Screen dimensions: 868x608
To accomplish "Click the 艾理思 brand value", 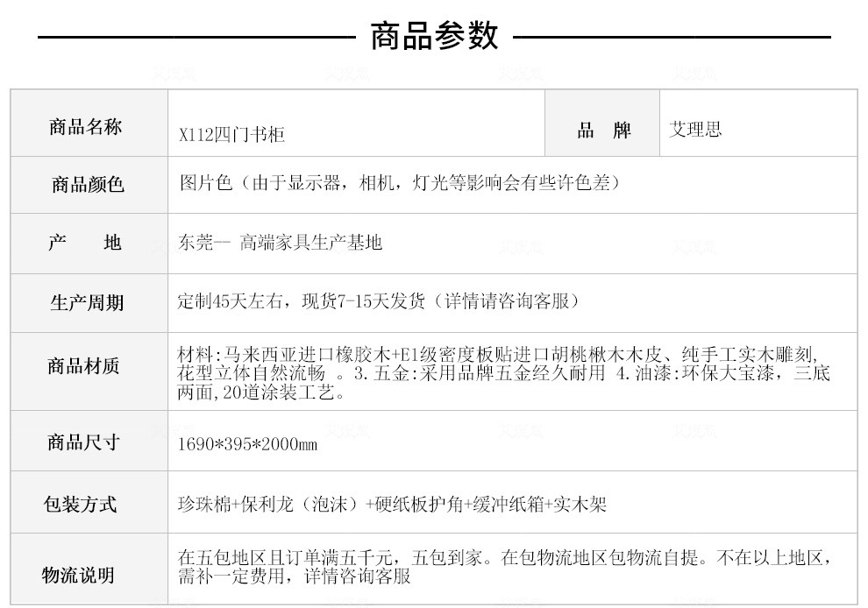I will (x=695, y=130).
